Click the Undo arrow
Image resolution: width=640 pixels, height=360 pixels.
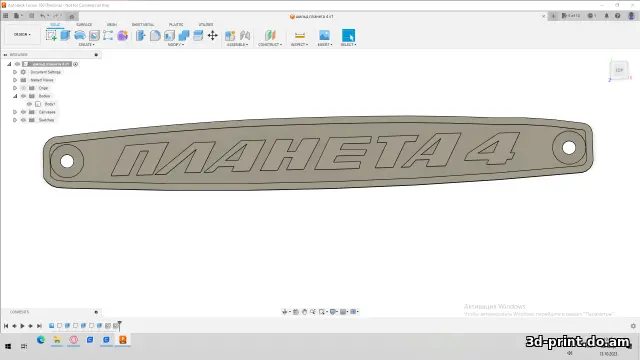click(x=42, y=16)
